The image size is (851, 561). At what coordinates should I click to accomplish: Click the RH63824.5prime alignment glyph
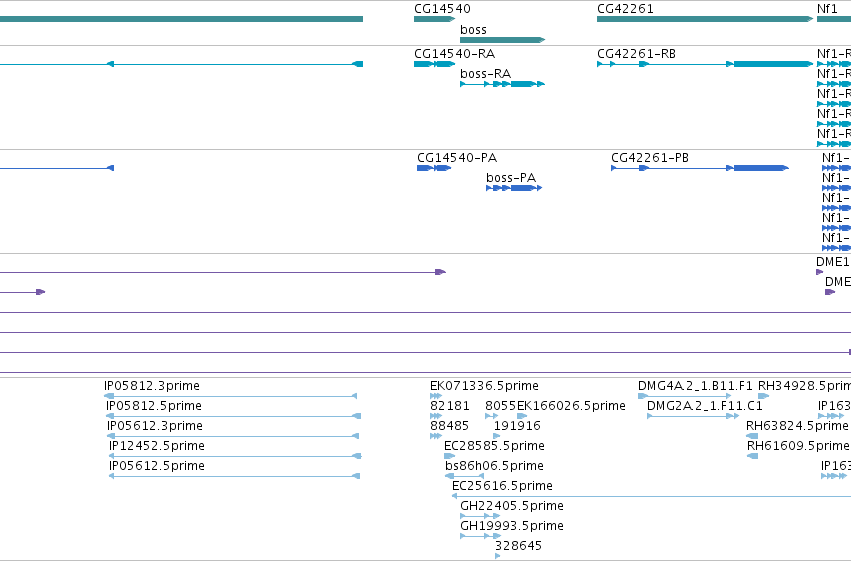[752, 436]
